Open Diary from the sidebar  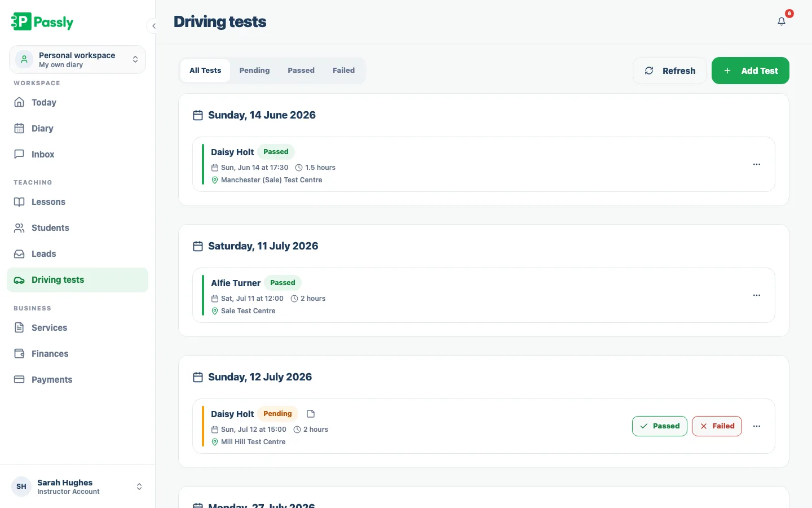(x=78, y=128)
